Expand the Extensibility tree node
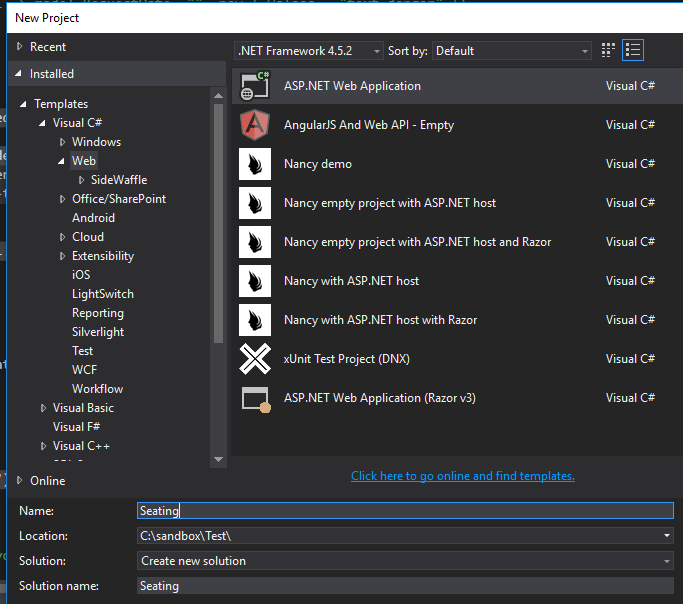Viewport: 683px width, 604px height. 62,256
